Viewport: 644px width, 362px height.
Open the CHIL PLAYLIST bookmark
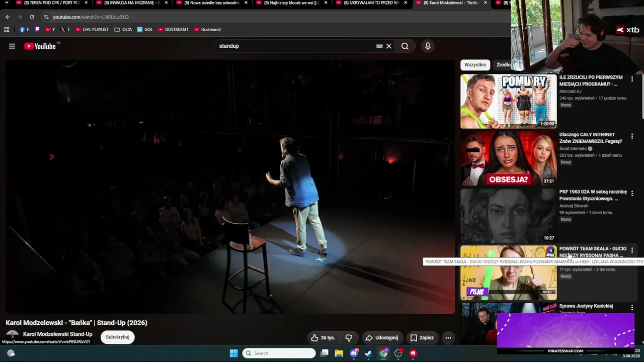[92, 30]
